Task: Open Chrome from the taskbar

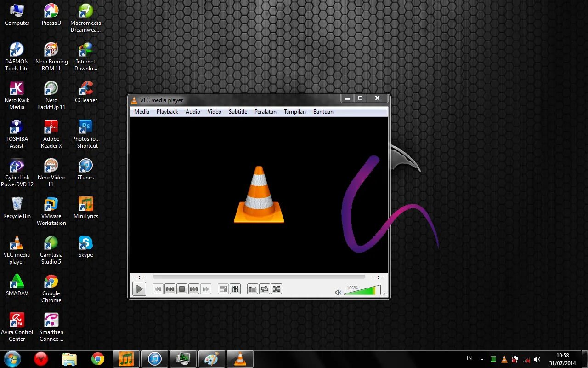Action: click(x=98, y=359)
